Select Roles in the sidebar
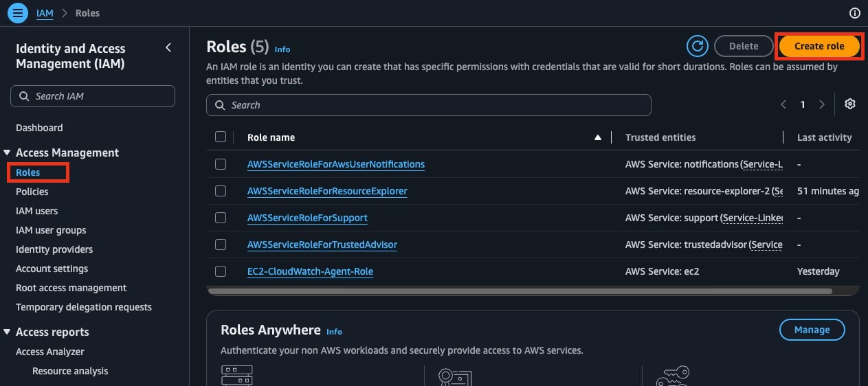868x386 pixels. point(28,172)
